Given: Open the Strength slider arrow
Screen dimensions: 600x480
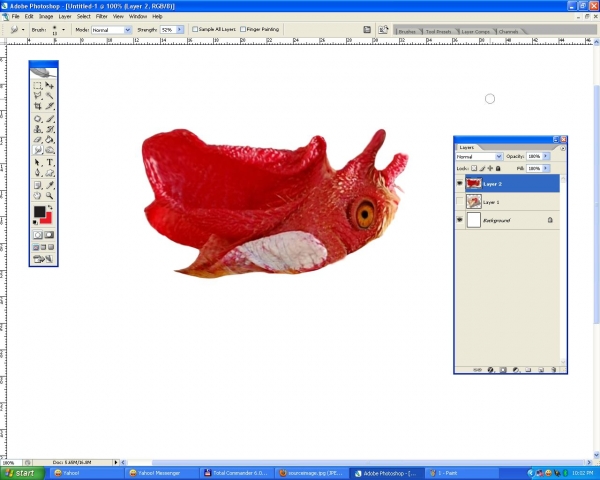Looking at the screenshot, I should click(x=179, y=29).
